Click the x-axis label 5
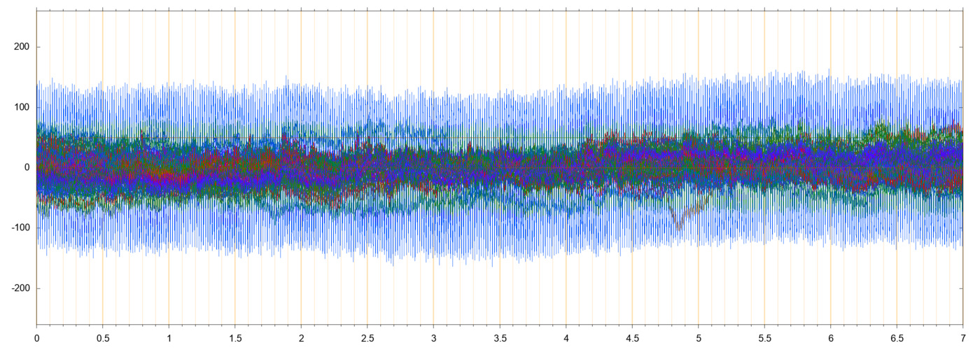Image resolution: width=980 pixels, height=350 pixels. (698, 337)
